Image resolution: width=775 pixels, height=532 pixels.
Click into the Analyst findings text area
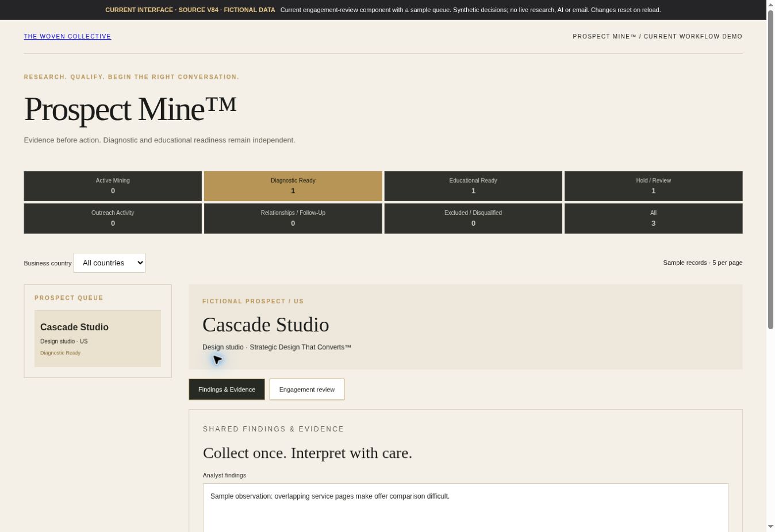(x=466, y=508)
